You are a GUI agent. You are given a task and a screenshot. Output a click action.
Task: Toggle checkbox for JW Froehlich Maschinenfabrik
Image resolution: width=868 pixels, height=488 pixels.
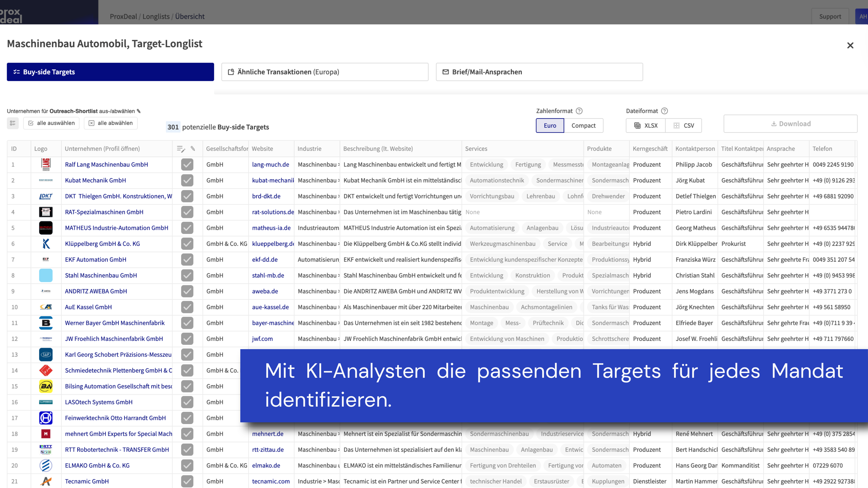coord(187,339)
